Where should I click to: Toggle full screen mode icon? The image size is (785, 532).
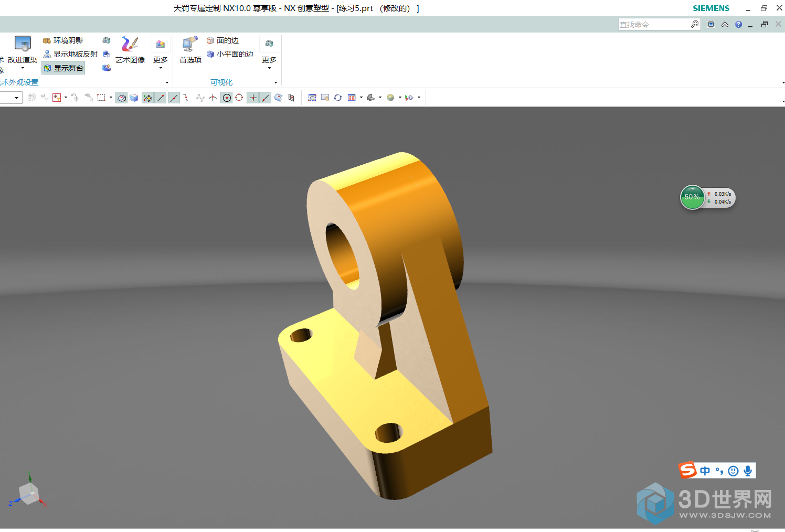tap(711, 25)
